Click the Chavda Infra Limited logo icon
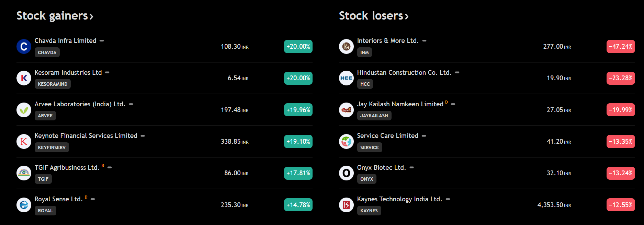644x225 pixels. click(x=24, y=46)
